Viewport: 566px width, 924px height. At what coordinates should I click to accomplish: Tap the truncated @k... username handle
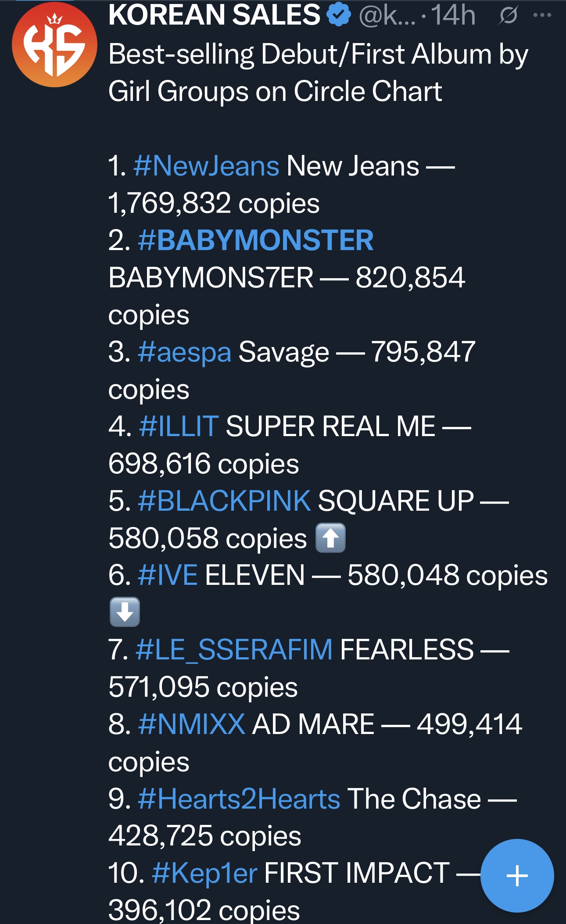[x=387, y=15]
